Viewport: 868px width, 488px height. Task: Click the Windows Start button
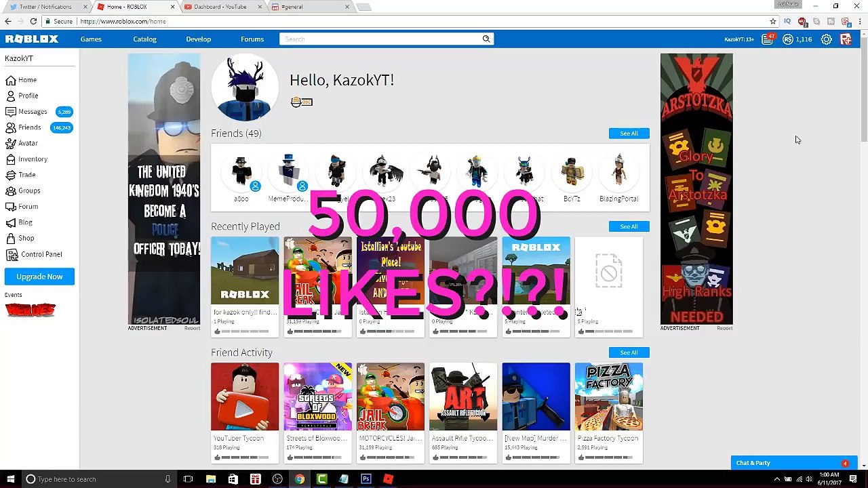[x=10, y=479]
